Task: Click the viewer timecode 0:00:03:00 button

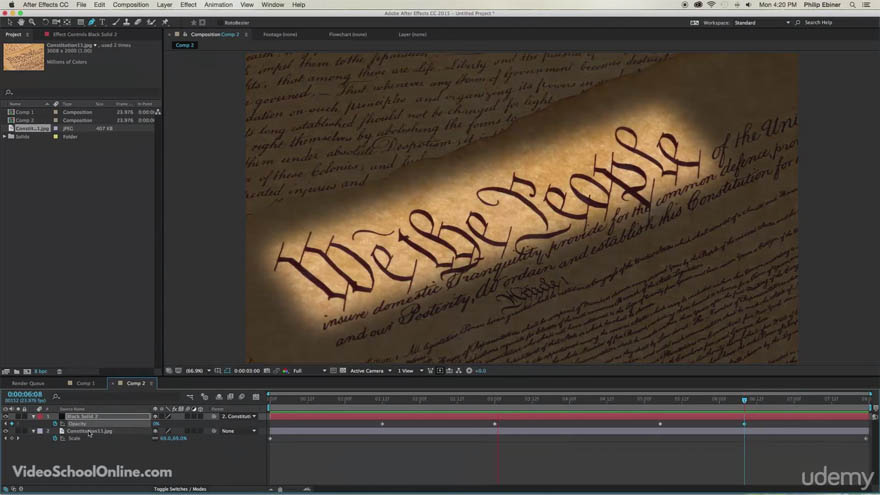Action: point(246,371)
